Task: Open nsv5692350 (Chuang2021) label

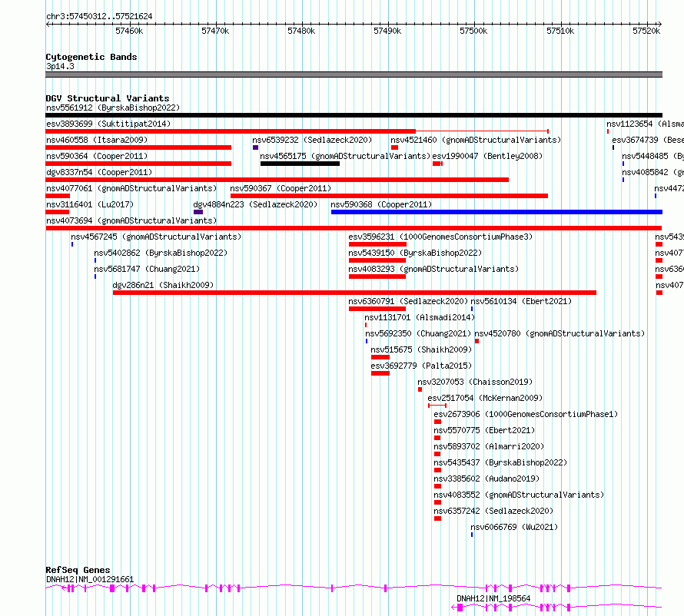Action: click(x=418, y=333)
